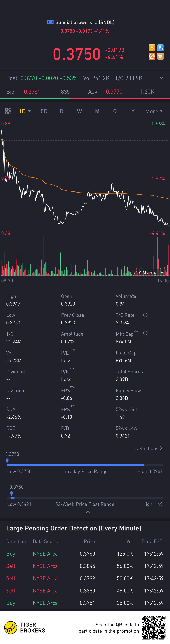Tap the Buy order row at 0.3751
This screenshot has width=170, height=644.
pos(85,603)
